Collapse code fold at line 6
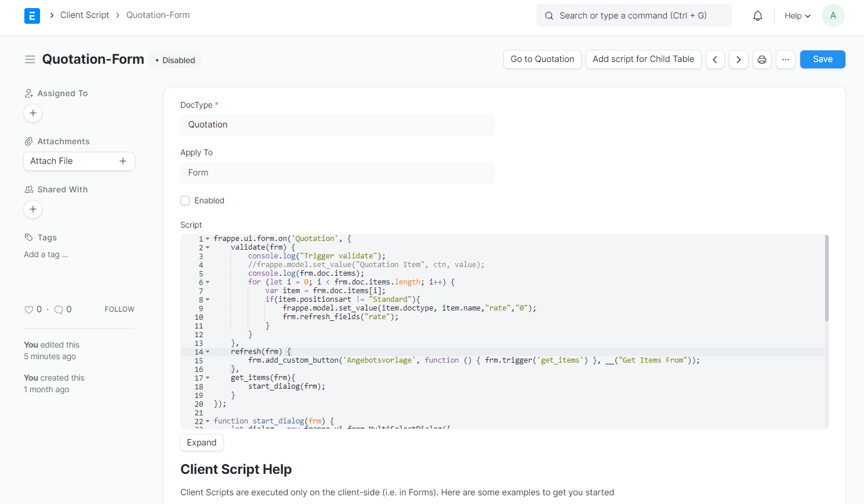 click(x=208, y=282)
